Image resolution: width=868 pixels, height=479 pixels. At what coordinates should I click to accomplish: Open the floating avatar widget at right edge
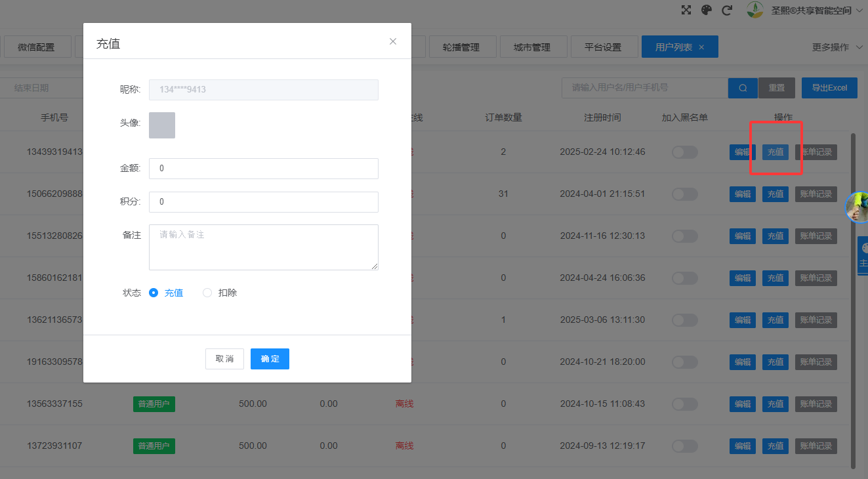coord(857,207)
